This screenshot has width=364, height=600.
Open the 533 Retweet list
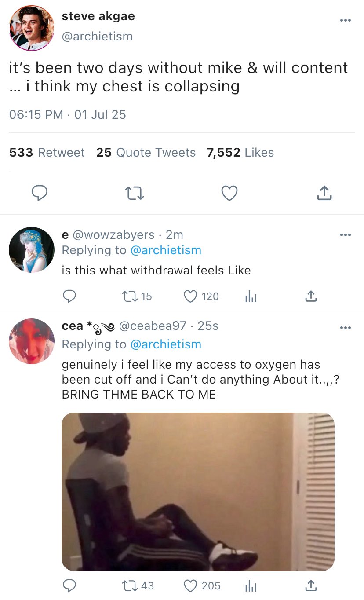tap(47, 153)
